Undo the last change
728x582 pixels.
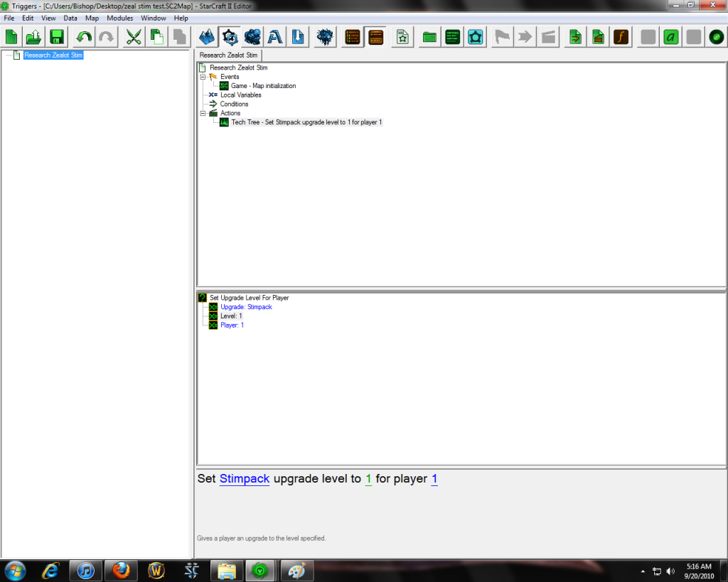[x=84, y=37]
